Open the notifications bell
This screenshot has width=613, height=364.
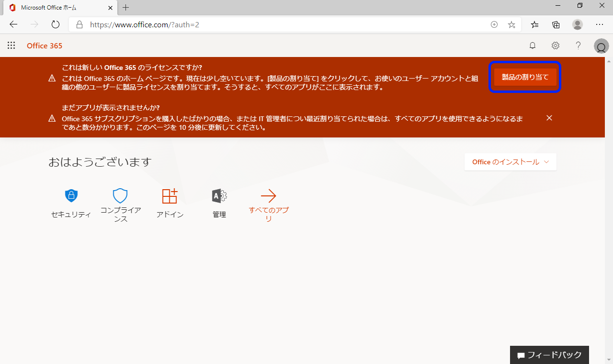pos(532,45)
